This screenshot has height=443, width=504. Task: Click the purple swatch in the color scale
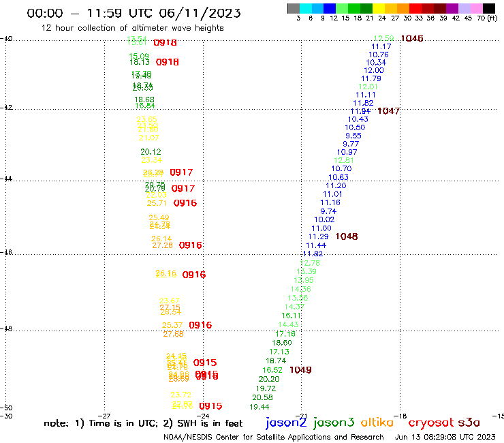coord(452,8)
